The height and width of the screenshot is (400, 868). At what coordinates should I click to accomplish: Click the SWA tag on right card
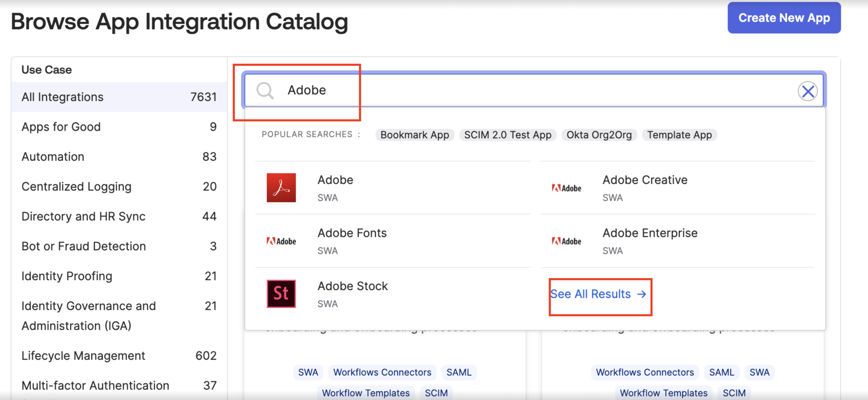click(x=759, y=373)
